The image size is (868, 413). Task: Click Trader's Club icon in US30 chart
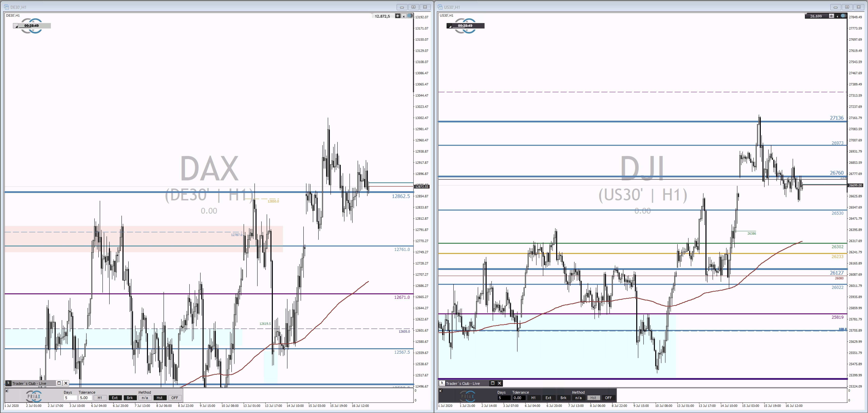[x=442, y=383]
